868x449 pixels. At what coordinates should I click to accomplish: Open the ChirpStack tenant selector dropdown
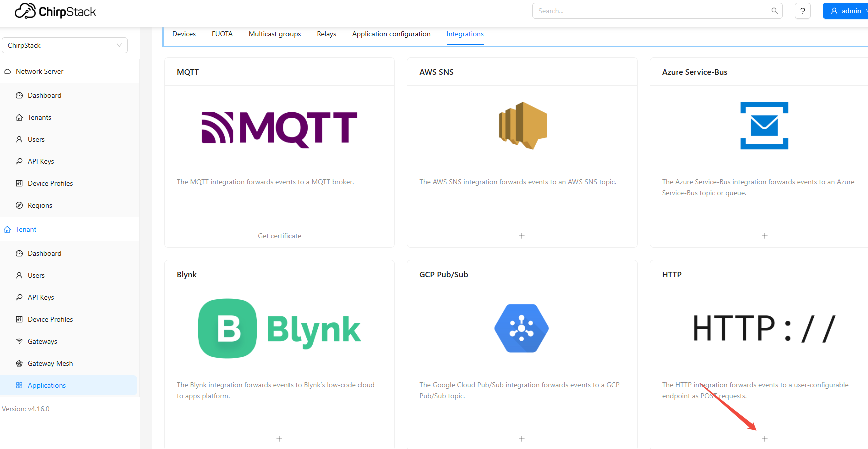point(65,45)
